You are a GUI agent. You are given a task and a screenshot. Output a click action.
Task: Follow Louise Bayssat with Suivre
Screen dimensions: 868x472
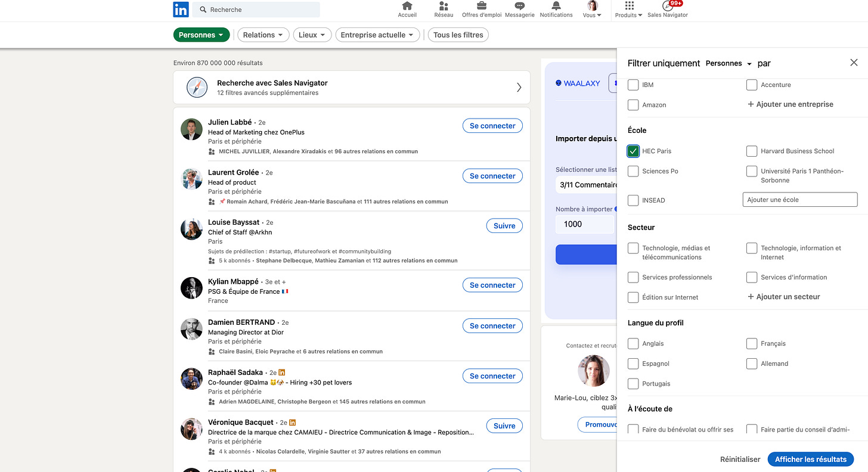pyautogui.click(x=504, y=226)
